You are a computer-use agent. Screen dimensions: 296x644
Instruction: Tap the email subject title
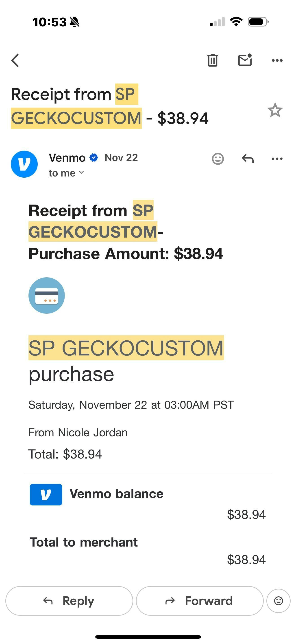click(x=110, y=106)
